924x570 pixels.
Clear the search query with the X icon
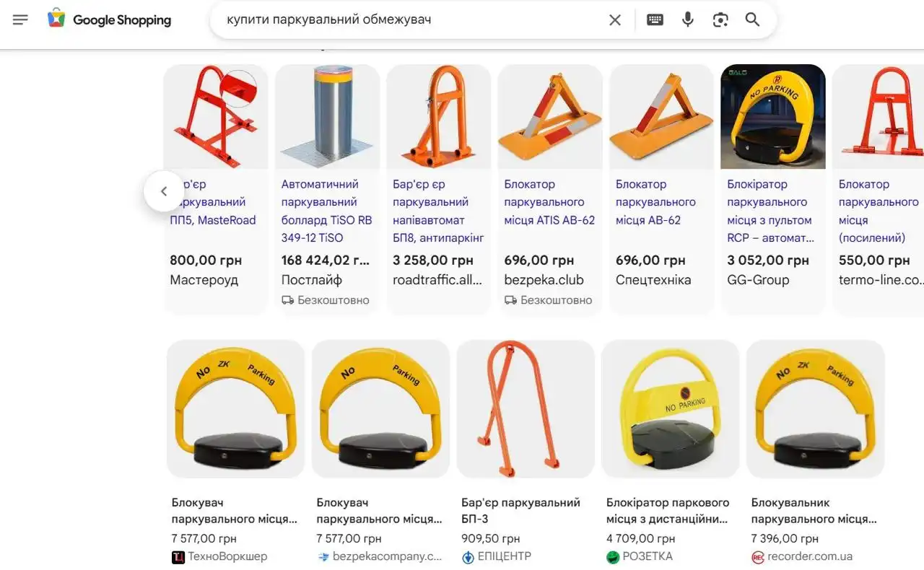615,19
